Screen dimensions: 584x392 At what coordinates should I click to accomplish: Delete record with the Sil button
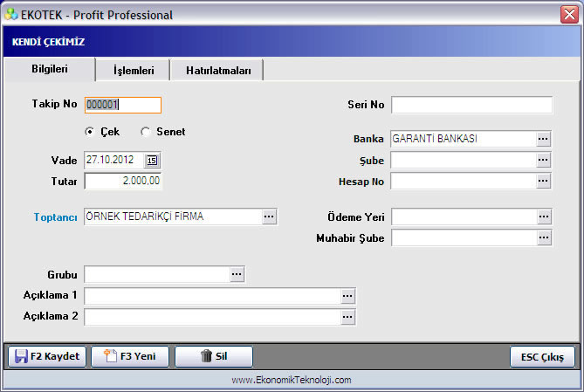pos(214,356)
